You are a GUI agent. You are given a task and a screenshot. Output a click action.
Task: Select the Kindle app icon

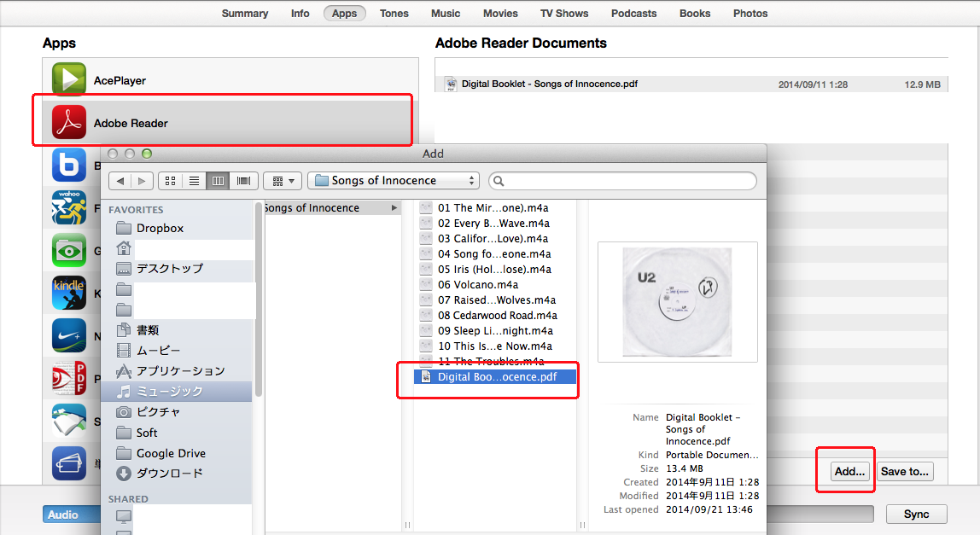point(69,293)
